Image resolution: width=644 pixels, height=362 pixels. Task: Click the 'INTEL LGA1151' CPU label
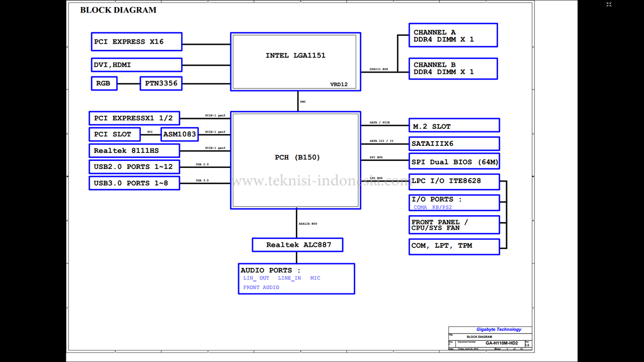pos(295,55)
